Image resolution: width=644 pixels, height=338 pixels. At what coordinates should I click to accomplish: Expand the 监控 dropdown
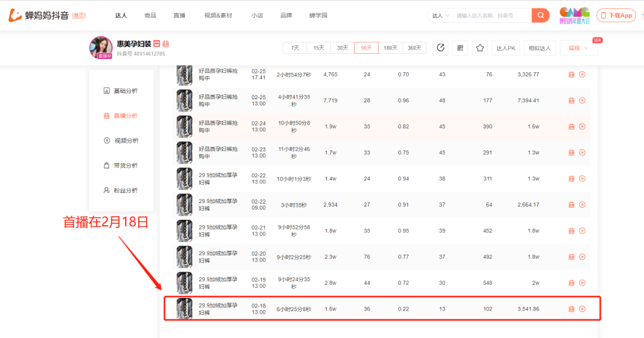[578, 48]
